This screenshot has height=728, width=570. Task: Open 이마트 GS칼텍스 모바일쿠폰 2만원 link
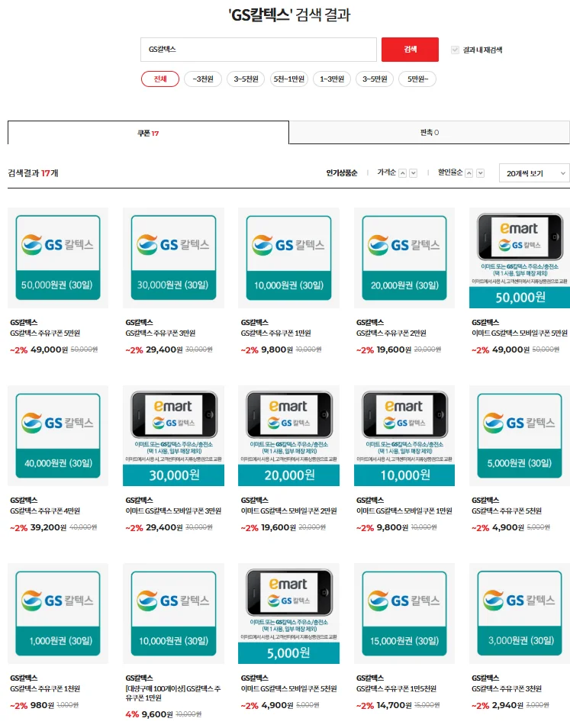(x=288, y=511)
